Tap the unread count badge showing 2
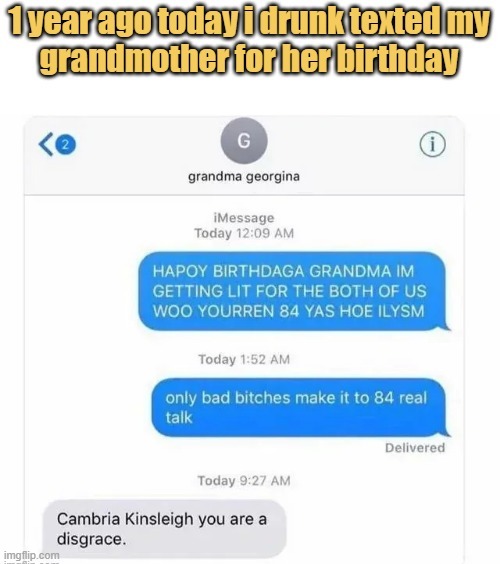 click(x=65, y=145)
